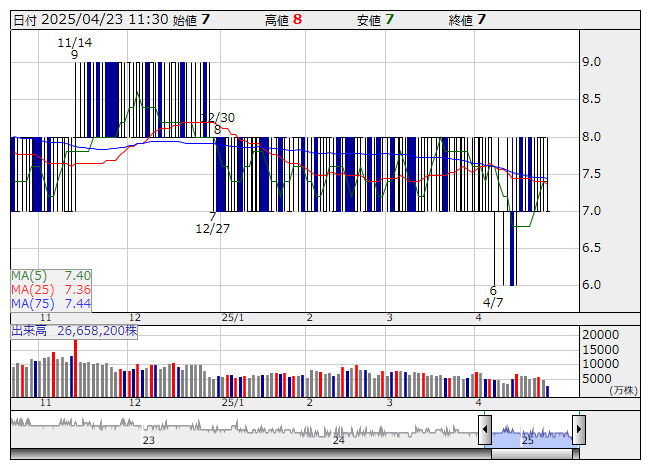Screen dimensions: 653x470
Task: Click the year 24 label in the overview
Action: point(339,440)
